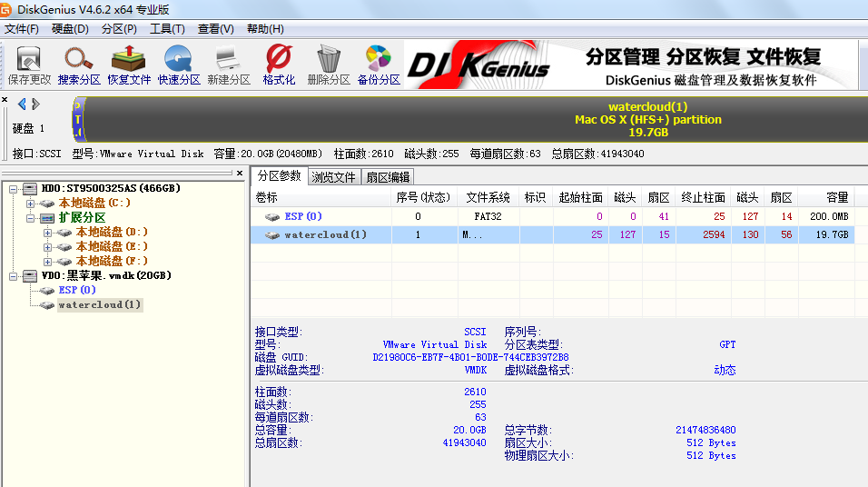Click the 终止柱面 column header
Image resolution: width=868 pixels, height=487 pixels.
tap(703, 197)
